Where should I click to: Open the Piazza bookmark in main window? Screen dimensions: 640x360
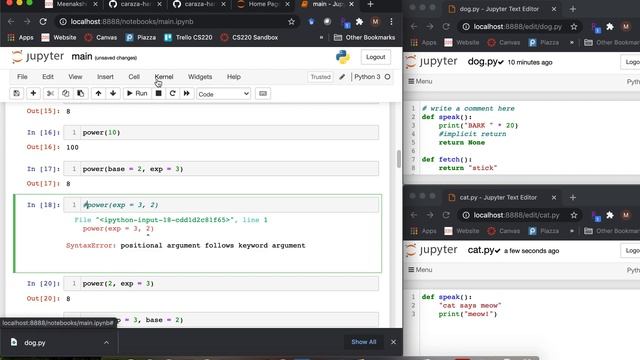(x=141, y=38)
